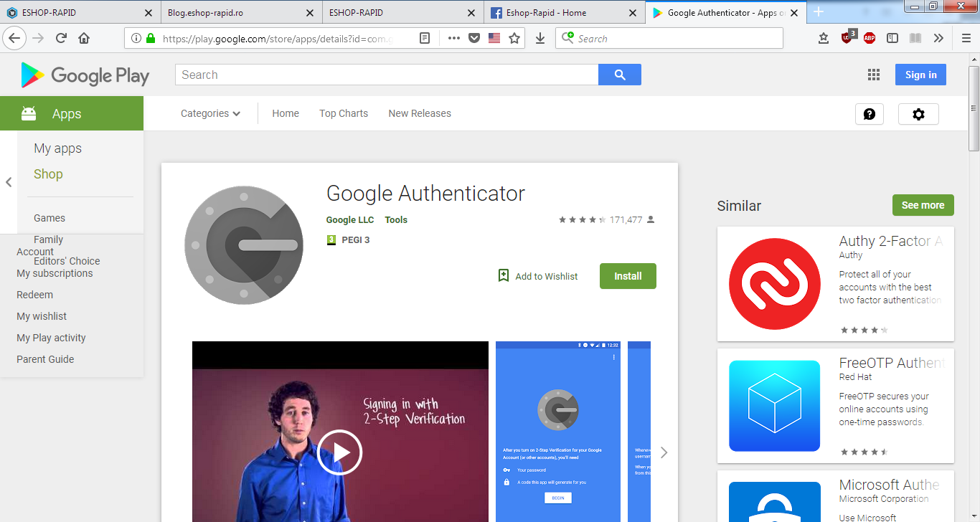This screenshot has height=522, width=980.
Task: Click the blue search magnifier button
Action: pos(620,75)
